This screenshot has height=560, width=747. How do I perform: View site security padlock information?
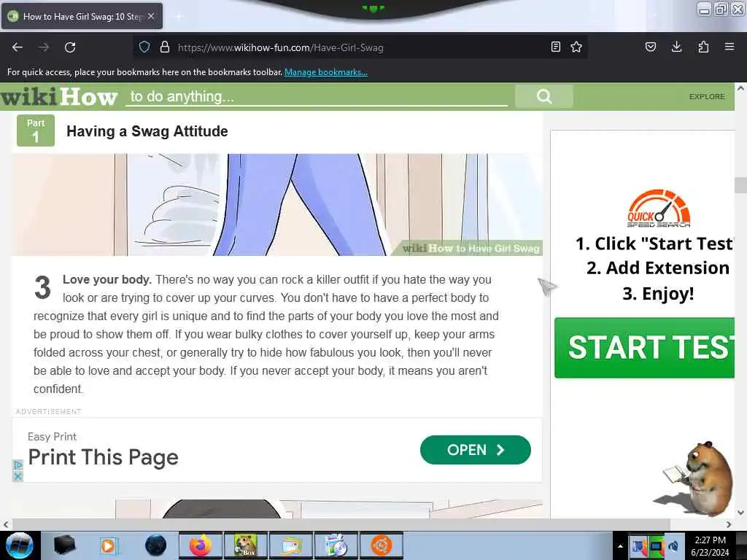pos(165,47)
